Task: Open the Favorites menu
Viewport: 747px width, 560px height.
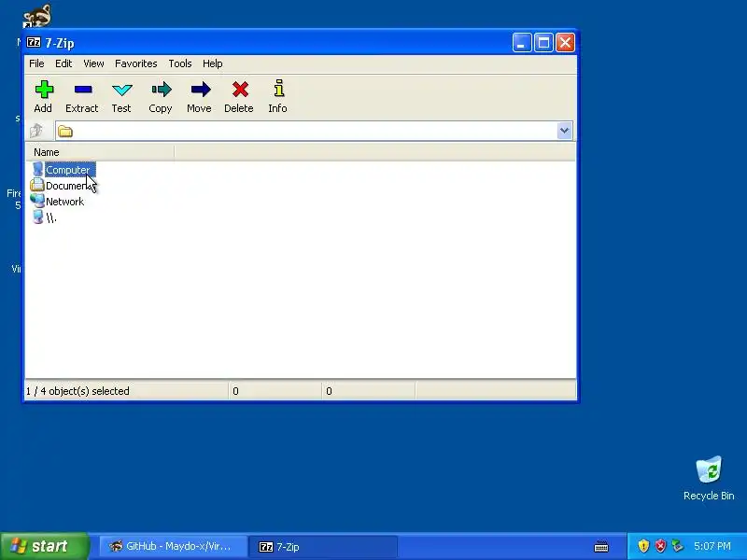Action: [x=135, y=63]
